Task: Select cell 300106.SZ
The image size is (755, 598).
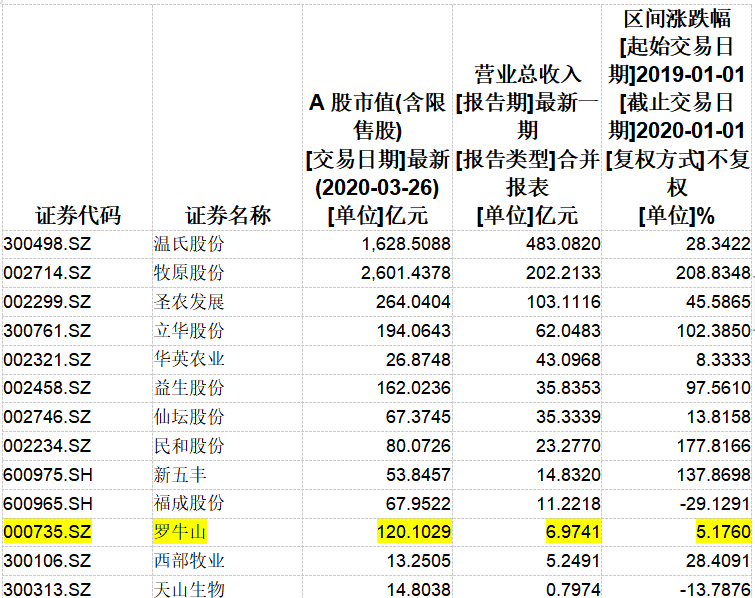Action: (78, 561)
